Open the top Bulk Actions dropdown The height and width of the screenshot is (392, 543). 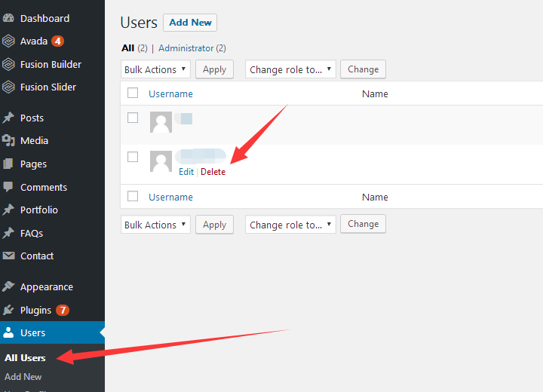pos(155,69)
